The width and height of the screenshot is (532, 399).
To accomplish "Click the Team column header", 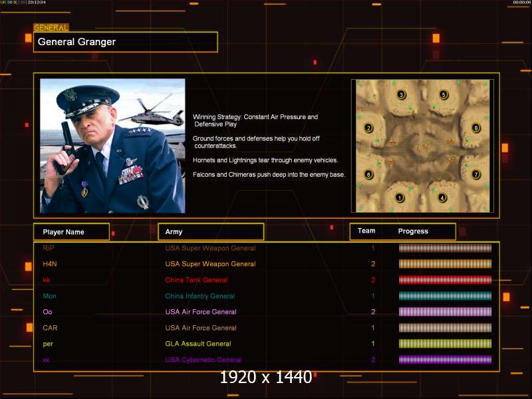I will point(366,231).
